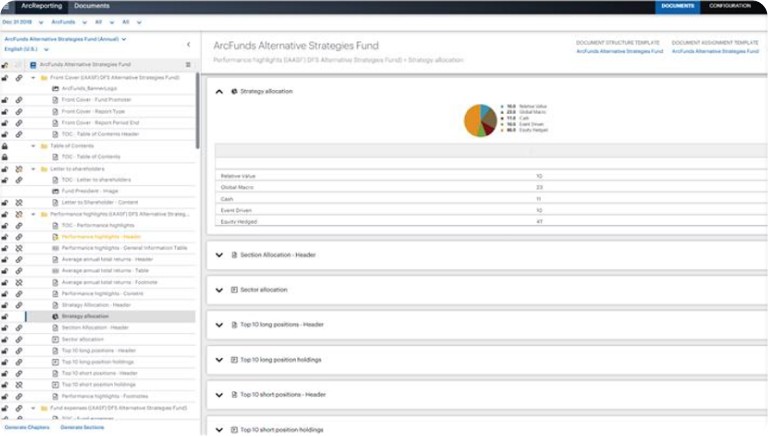Click the broken link icon beside Letter to Shareholder - Content
This screenshot has width=768, height=437.
click(19, 202)
